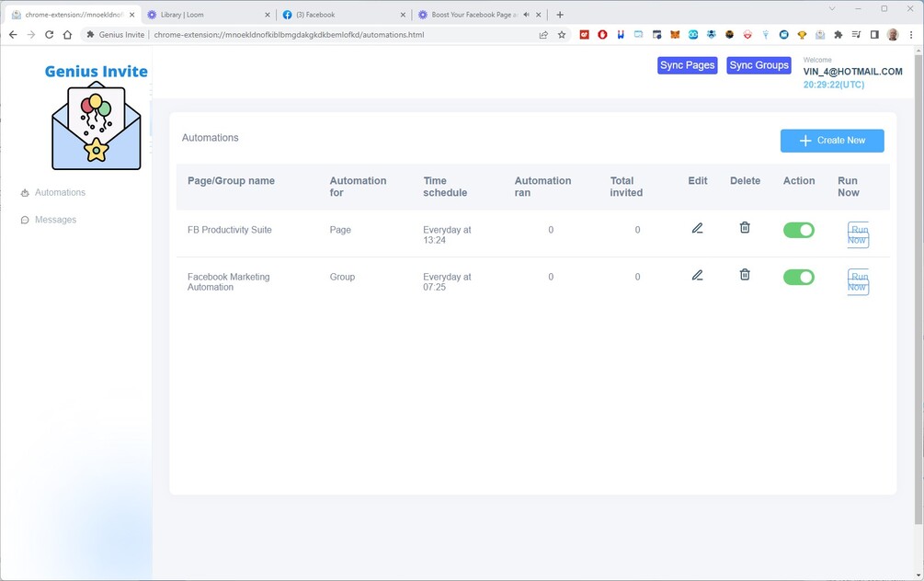The height and width of the screenshot is (581, 924).
Task: Delete the Facebook Marketing Automation row
Action: click(x=745, y=275)
